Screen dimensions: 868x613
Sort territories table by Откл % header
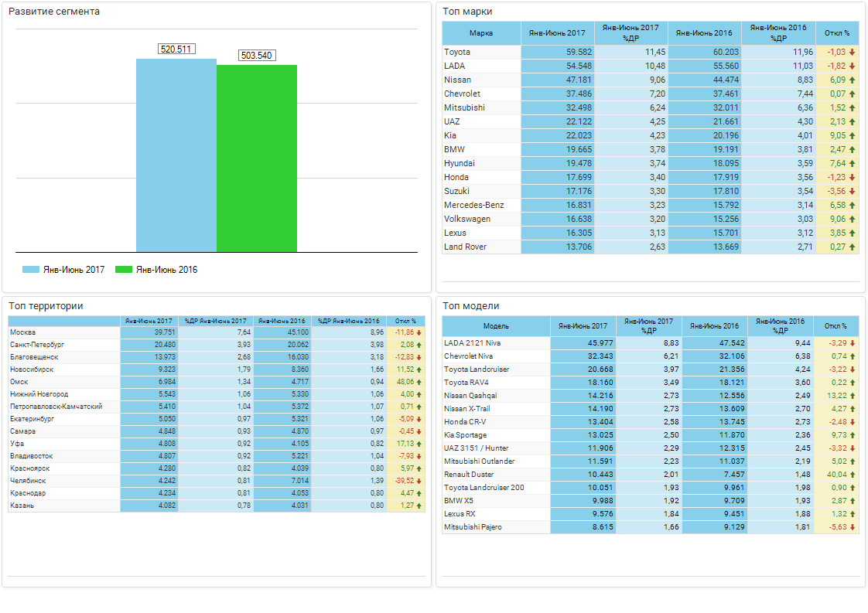[406, 321]
